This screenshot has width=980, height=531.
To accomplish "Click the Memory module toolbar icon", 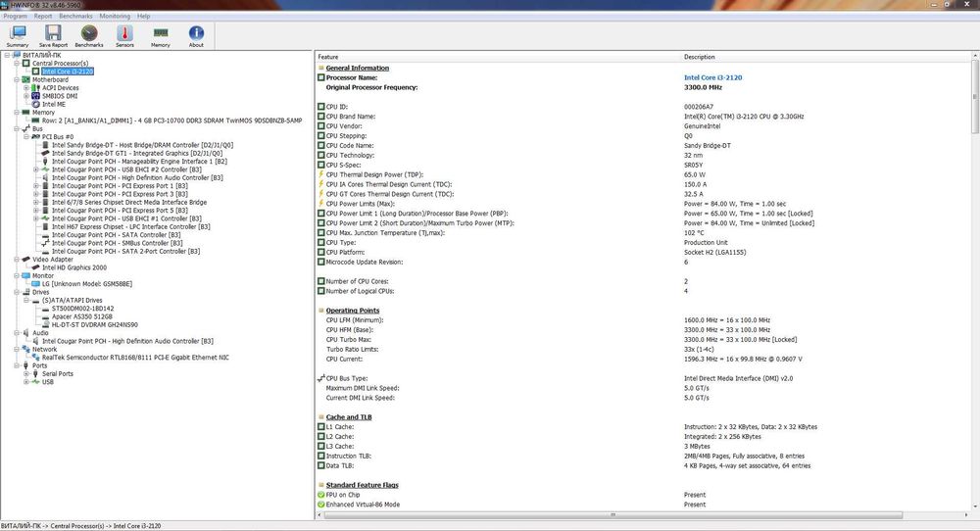I will pyautogui.click(x=161, y=33).
